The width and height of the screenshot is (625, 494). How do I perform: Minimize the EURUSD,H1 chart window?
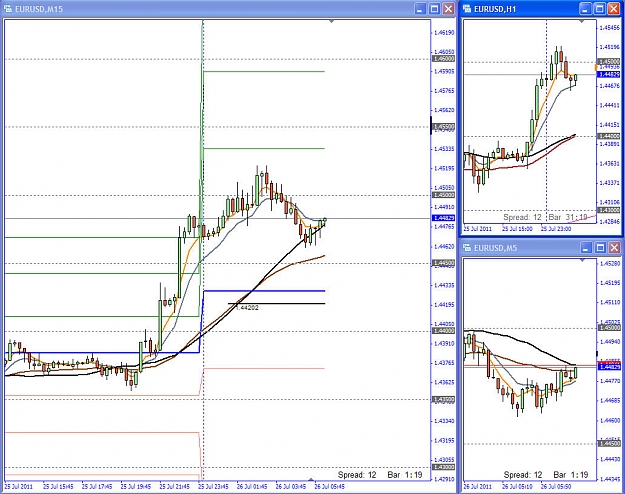click(586, 9)
